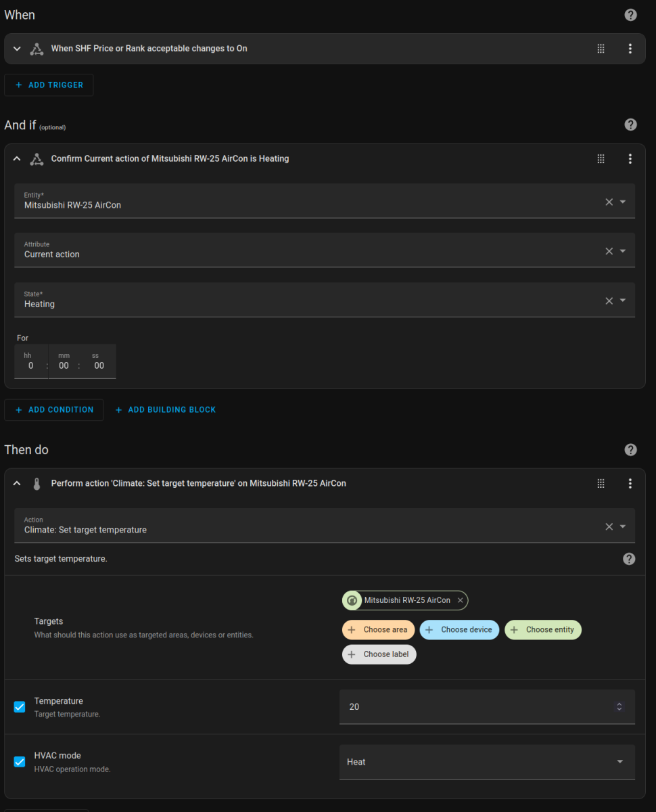Open help for the Then do section
The image size is (656, 812).
pyautogui.click(x=630, y=450)
